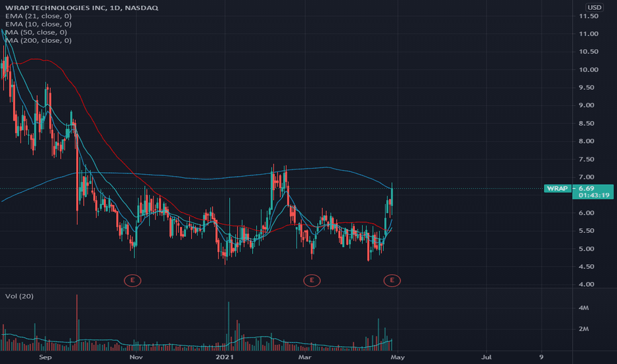The width and height of the screenshot is (617, 364).
Task: Select the EMA (10, close, 0) indicator legend
Action: tap(38, 24)
